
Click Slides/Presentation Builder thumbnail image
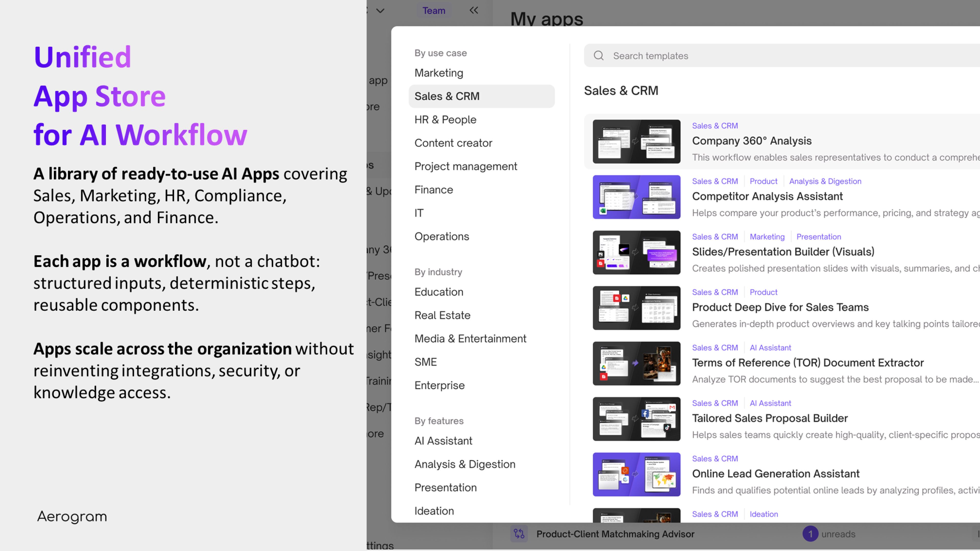pos(636,253)
